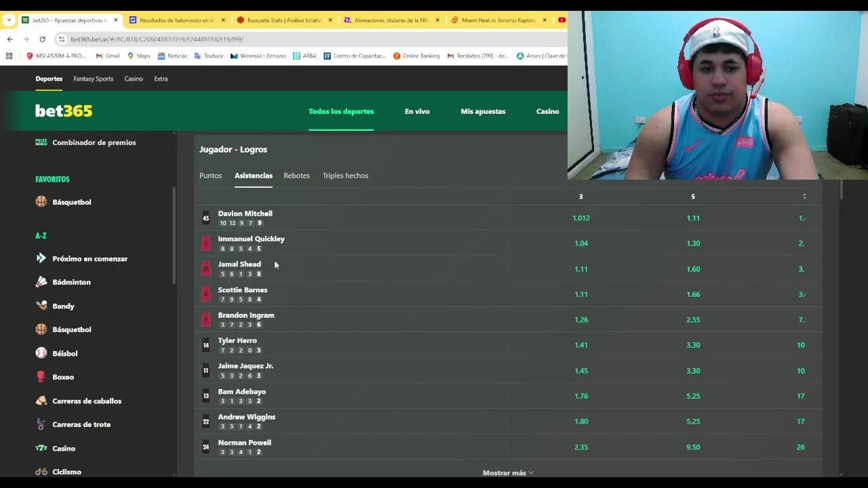868x488 pixels.
Task: Switch to Resultados de baloncesto tab
Action: 176,20
